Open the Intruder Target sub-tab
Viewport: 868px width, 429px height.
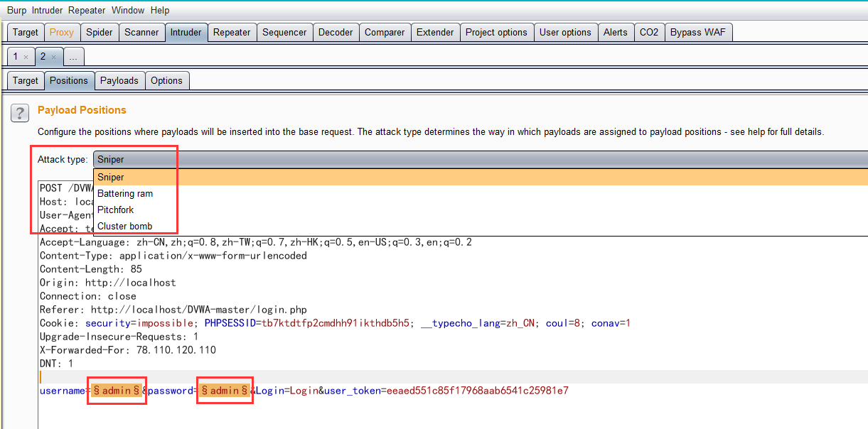click(26, 80)
